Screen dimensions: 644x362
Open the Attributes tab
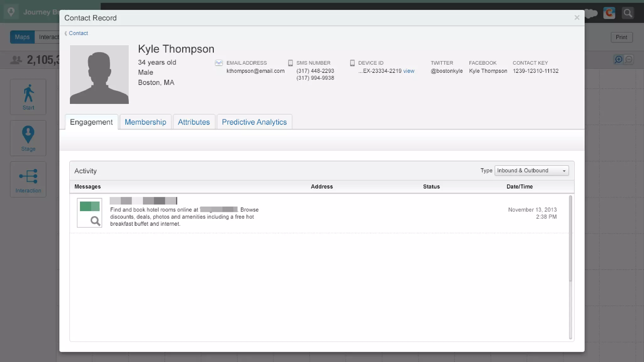click(194, 122)
